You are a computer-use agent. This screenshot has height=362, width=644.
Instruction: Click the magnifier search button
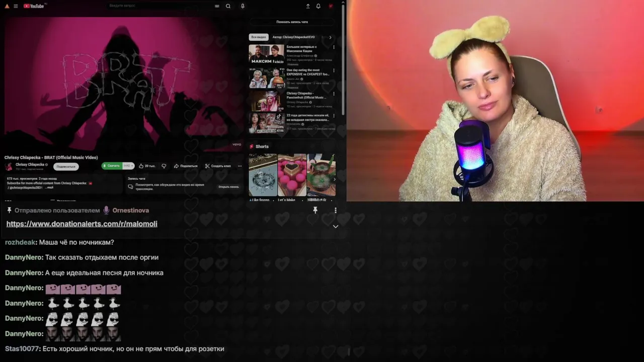point(228,6)
